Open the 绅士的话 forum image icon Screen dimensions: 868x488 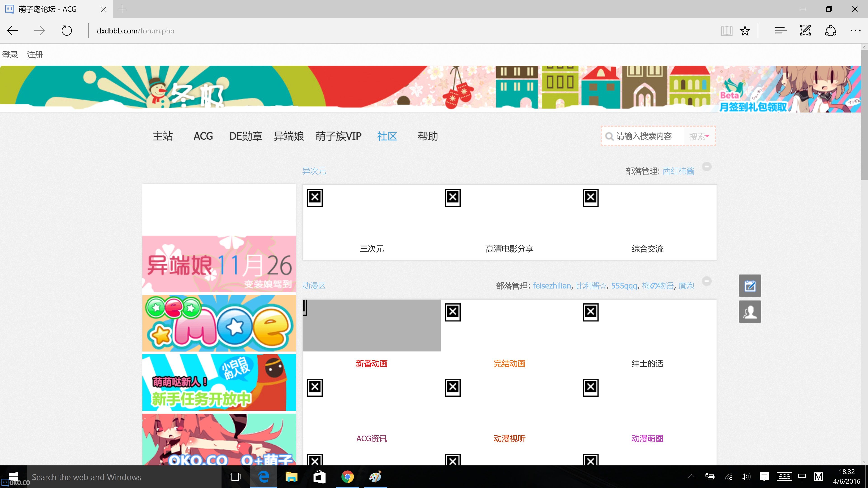coord(590,312)
